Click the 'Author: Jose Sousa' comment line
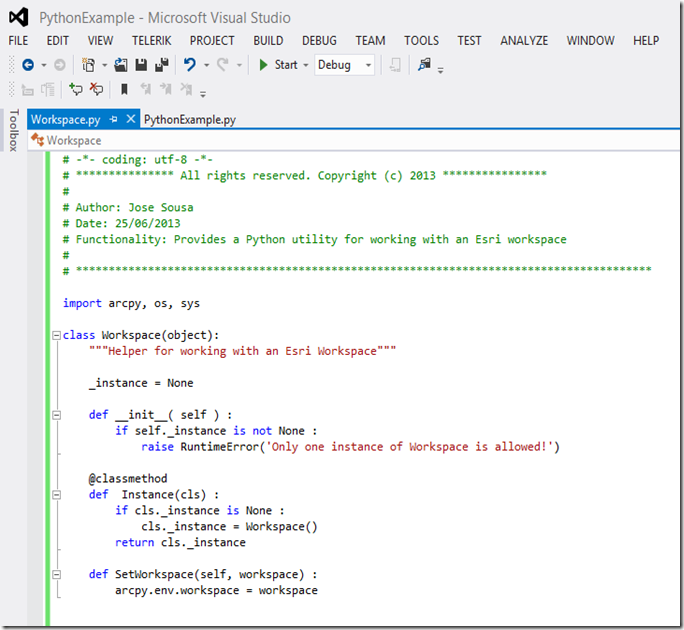Viewport: 684px width, 630px height. click(x=128, y=207)
